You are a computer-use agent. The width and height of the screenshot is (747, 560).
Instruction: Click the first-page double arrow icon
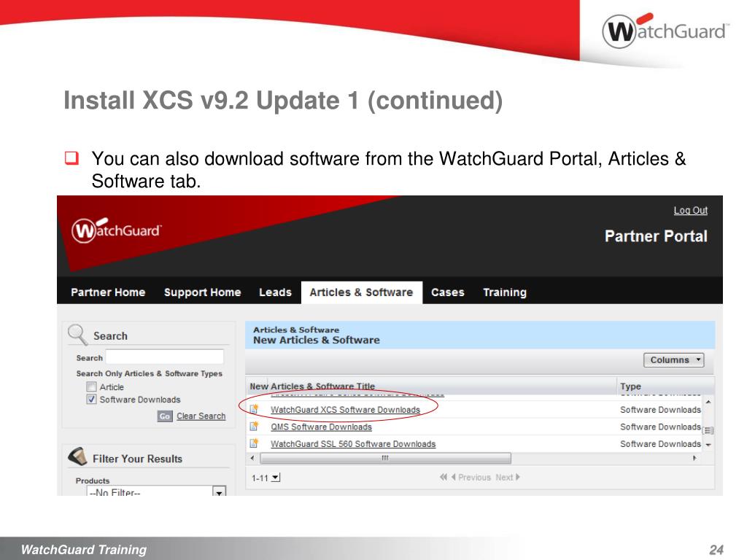(x=444, y=477)
